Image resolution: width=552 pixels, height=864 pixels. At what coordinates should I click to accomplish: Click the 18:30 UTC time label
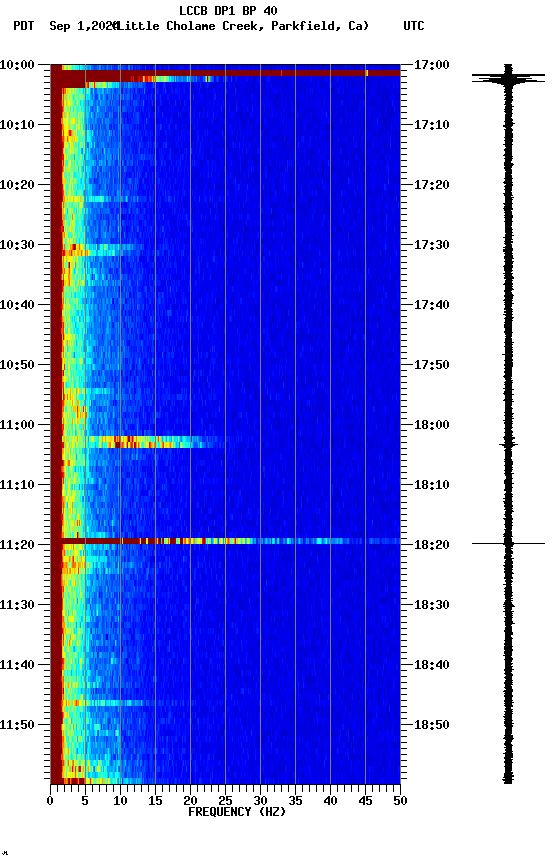click(432, 605)
